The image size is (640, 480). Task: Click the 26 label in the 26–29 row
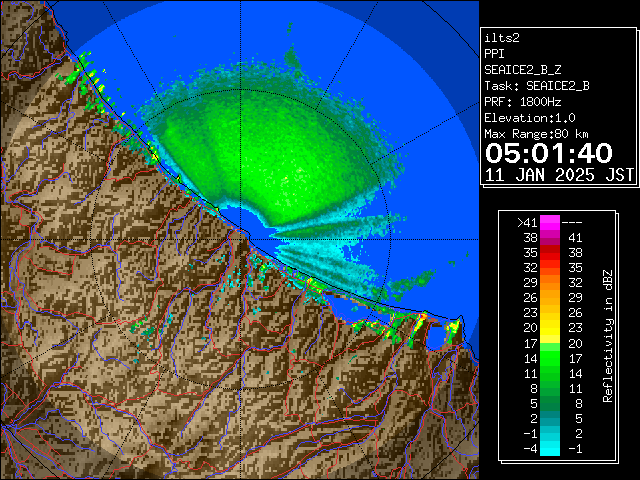(x=531, y=298)
